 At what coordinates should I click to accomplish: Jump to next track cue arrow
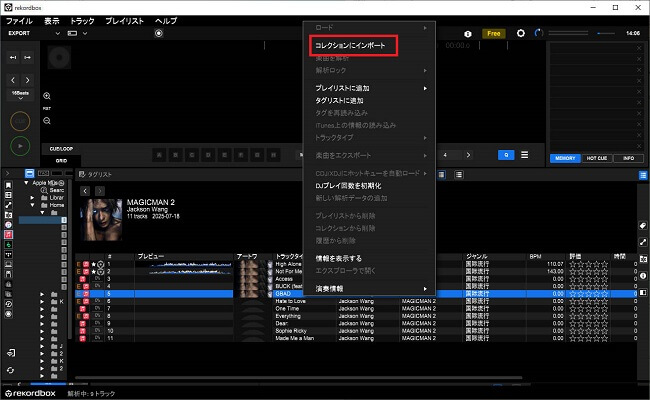coord(28,57)
